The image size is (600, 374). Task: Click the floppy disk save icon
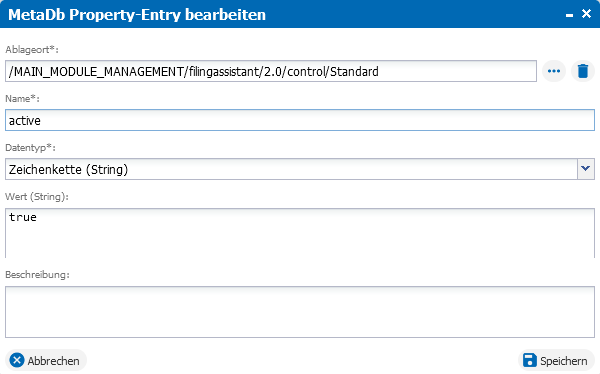tap(530, 360)
